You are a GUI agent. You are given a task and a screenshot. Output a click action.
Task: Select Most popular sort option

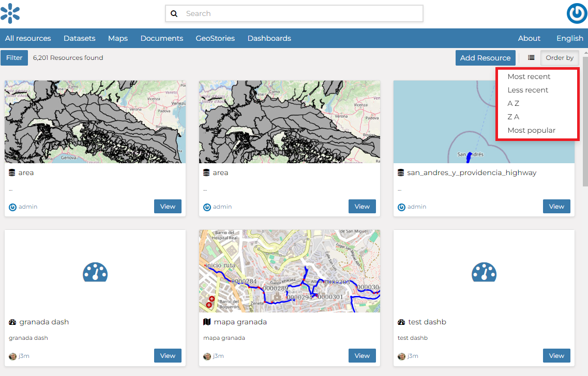click(x=531, y=130)
